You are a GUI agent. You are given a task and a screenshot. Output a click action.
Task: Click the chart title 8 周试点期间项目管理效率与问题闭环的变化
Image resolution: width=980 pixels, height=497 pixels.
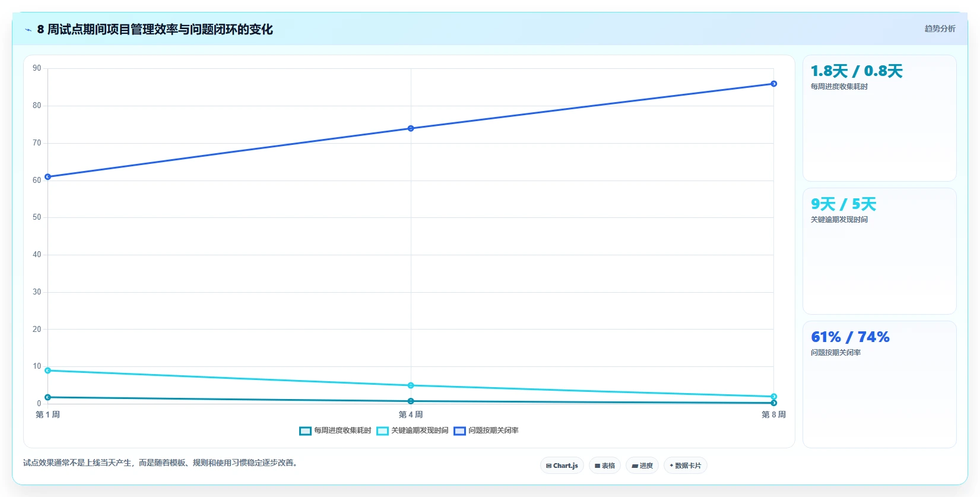click(x=155, y=29)
